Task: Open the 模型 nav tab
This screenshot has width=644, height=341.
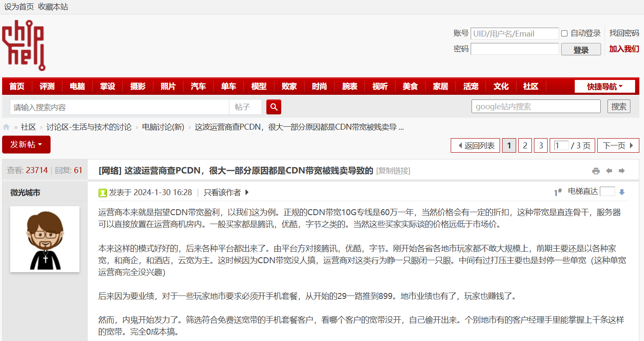Action: point(259,86)
